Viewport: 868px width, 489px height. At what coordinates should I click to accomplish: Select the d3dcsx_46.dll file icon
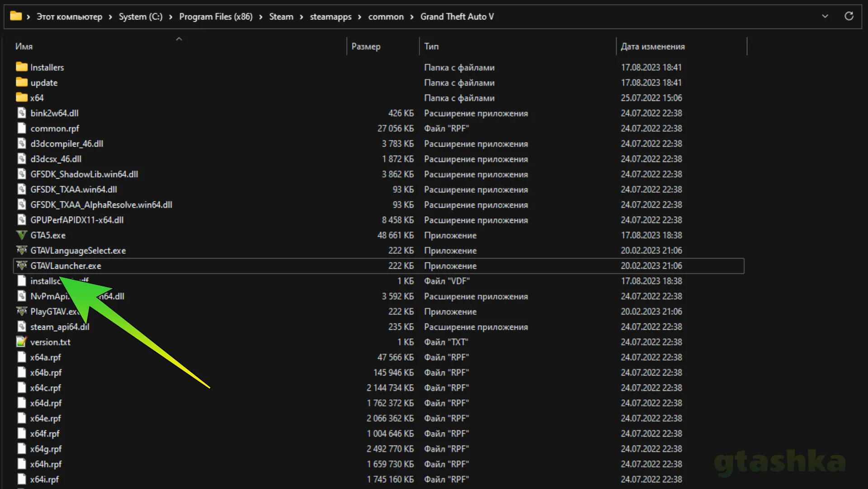(22, 159)
